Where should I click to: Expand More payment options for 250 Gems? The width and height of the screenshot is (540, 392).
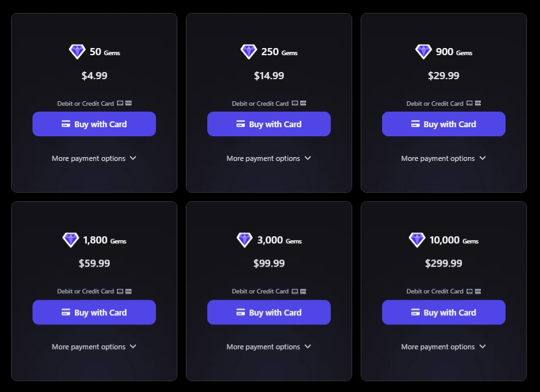point(269,158)
